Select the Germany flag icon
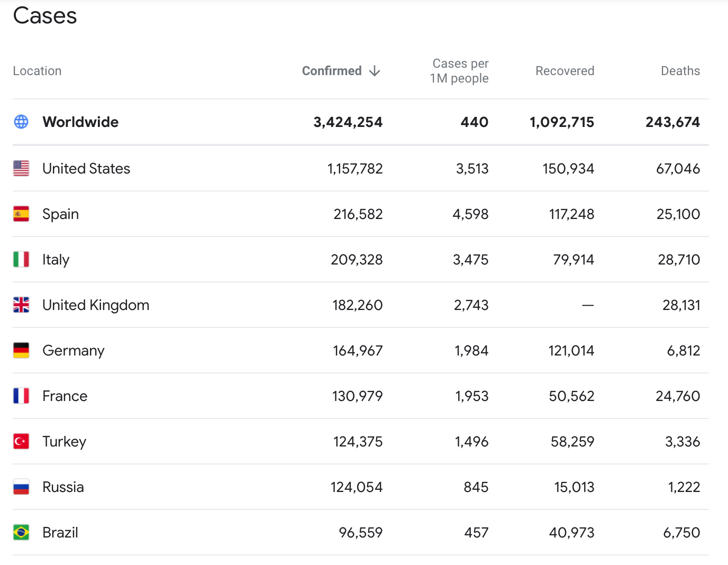The height and width of the screenshot is (565, 728). pos(21,350)
